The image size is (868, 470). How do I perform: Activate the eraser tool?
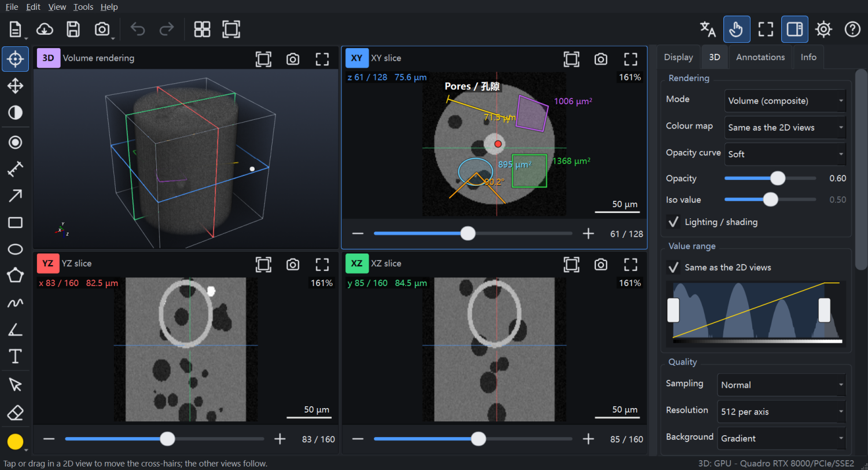[x=15, y=413]
